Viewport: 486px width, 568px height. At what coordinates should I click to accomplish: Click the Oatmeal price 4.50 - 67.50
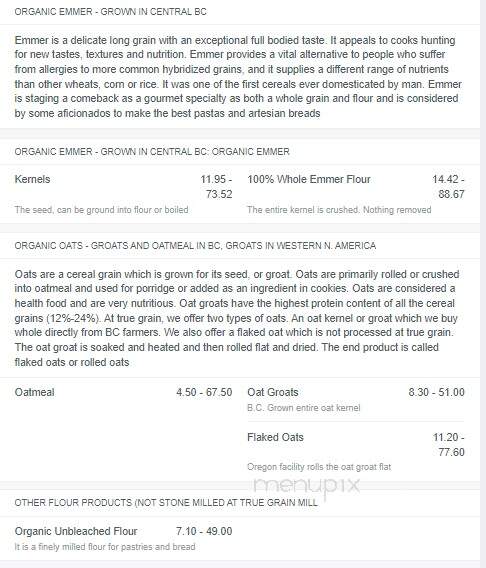pyautogui.click(x=204, y=392)
